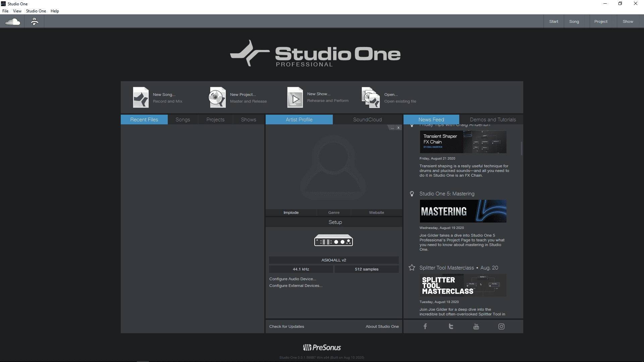644x362 pixels.
Task: Click the New Show play icon
Action: click(x=295, y=98)
